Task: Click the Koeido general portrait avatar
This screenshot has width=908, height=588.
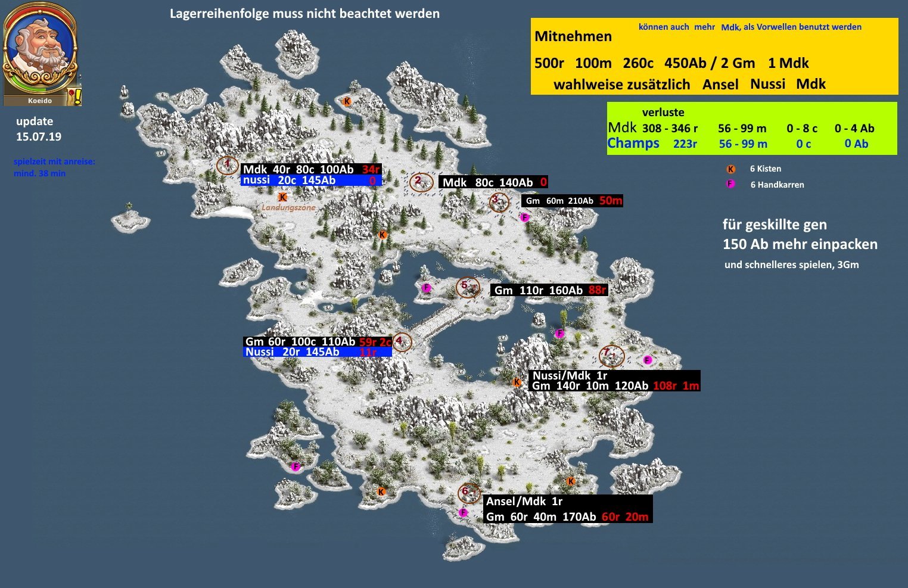Action: tap(40, 51)
